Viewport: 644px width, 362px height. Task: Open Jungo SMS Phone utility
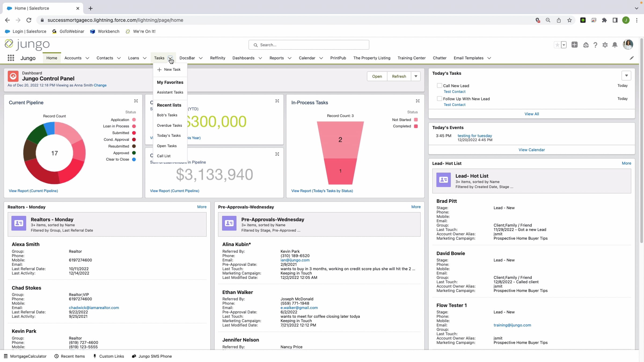click(x=152, y=356)
